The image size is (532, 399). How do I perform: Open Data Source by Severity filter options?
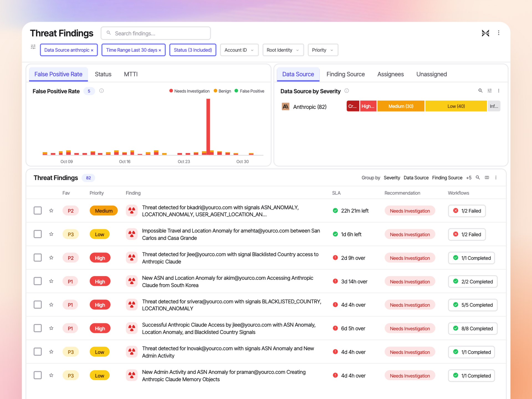[490, 91]
